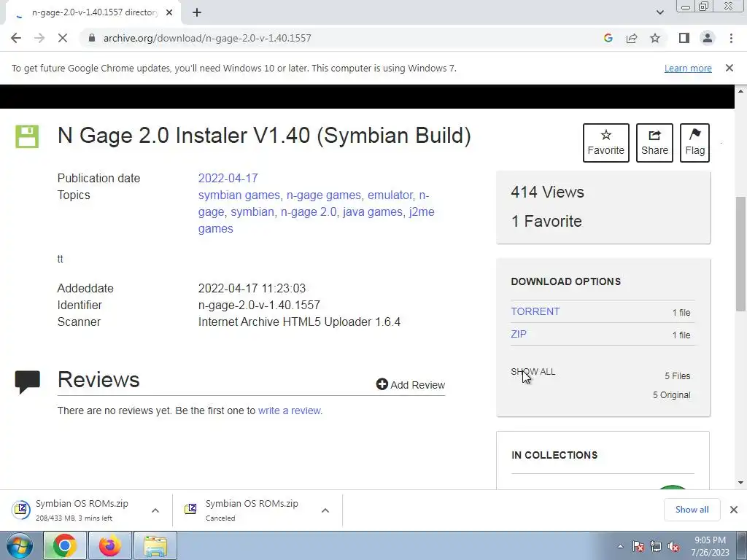Expand options for the canceled Symbian OS ROMs.zip
This screenshot has width=747, height=560.
point(325,510)
